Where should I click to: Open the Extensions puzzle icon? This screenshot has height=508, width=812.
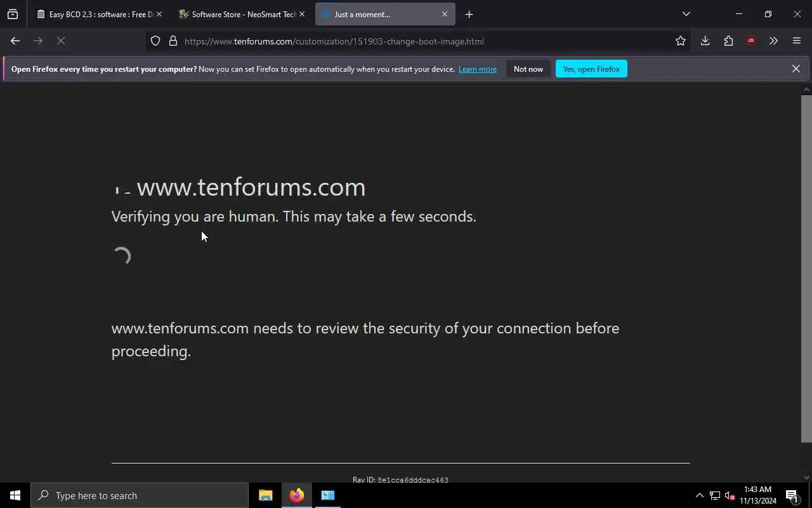click(x=728, y=41)
